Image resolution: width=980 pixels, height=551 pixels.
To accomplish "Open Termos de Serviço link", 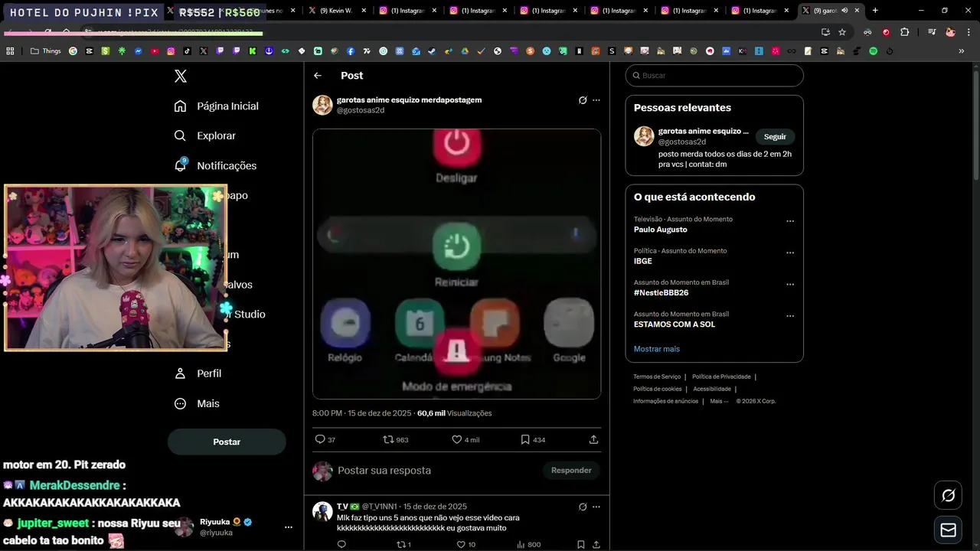I will (657, 377).
